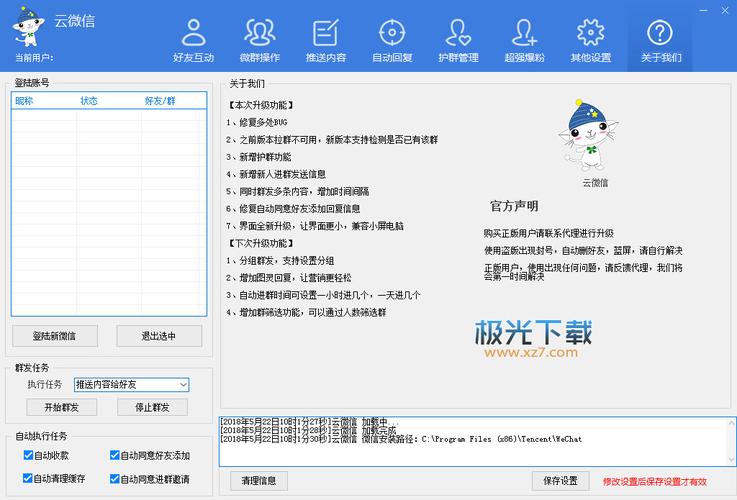Click the 【下次升级功能】 heading
The height and width of the screenshot is (500, 737).
pyautogui.click(x=260, y=243)
